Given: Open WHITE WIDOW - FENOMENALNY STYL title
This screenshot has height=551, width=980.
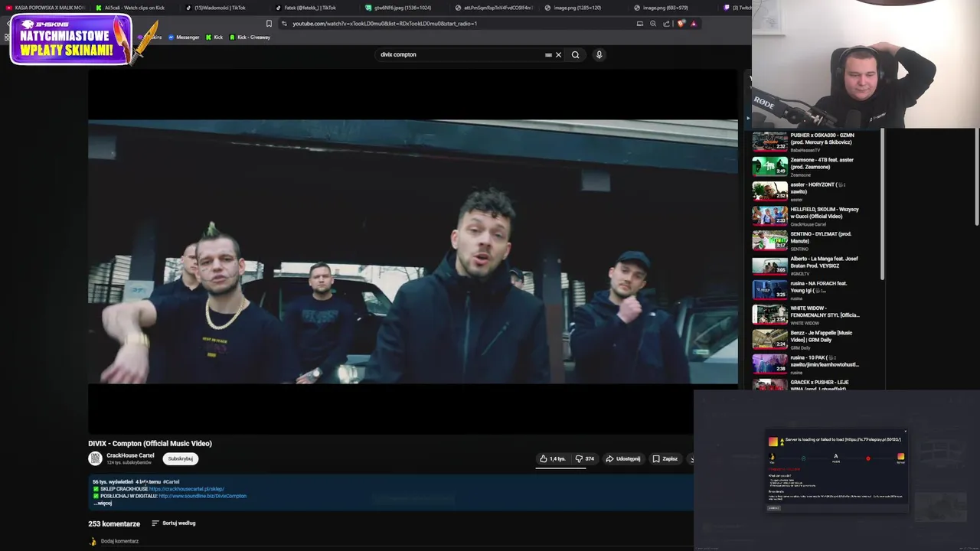Looking at the screenshot, I should [x=825, y=311].
